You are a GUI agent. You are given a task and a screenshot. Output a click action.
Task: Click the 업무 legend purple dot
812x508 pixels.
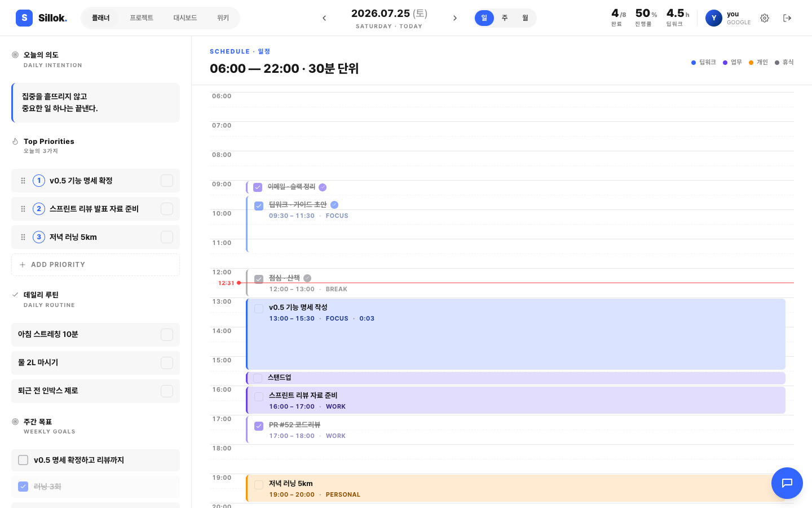(725, 63)
